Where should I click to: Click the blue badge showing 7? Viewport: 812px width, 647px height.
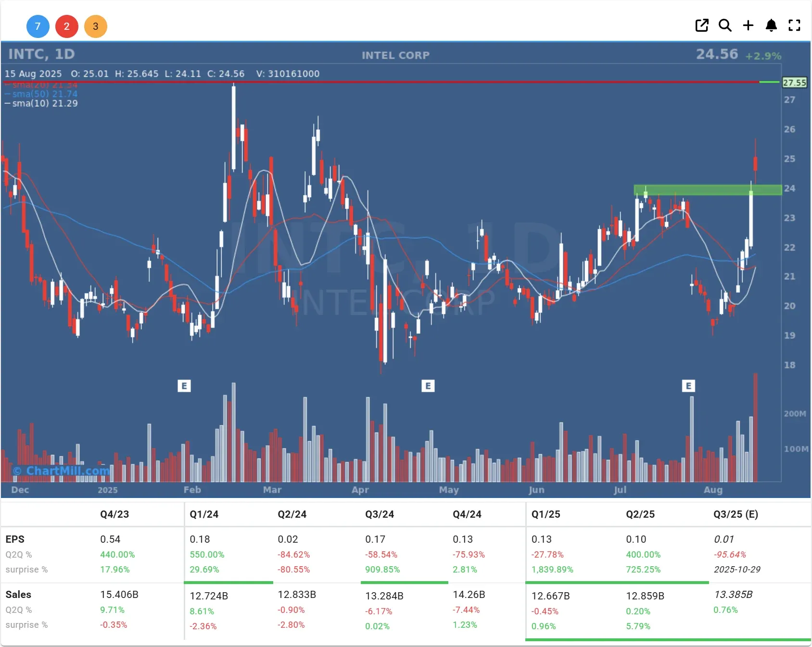click(38, 26)
